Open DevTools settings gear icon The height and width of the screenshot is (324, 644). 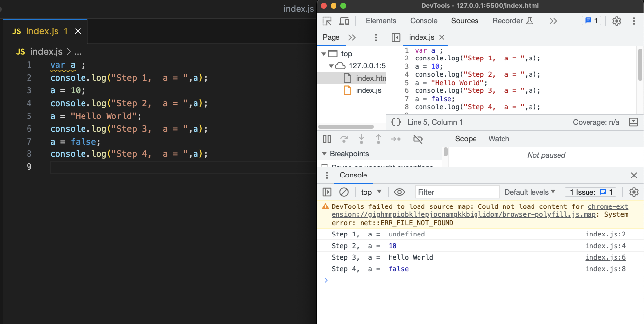tap(616, 21)
